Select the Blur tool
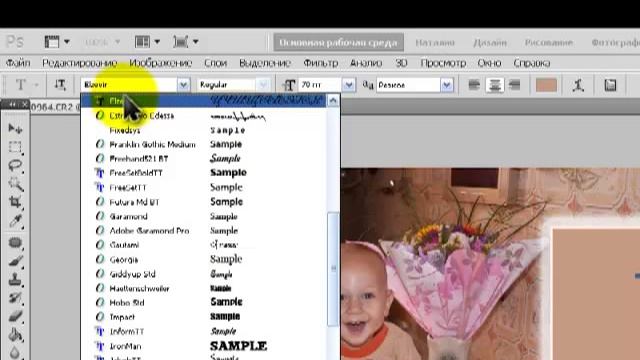 (15, 352)
